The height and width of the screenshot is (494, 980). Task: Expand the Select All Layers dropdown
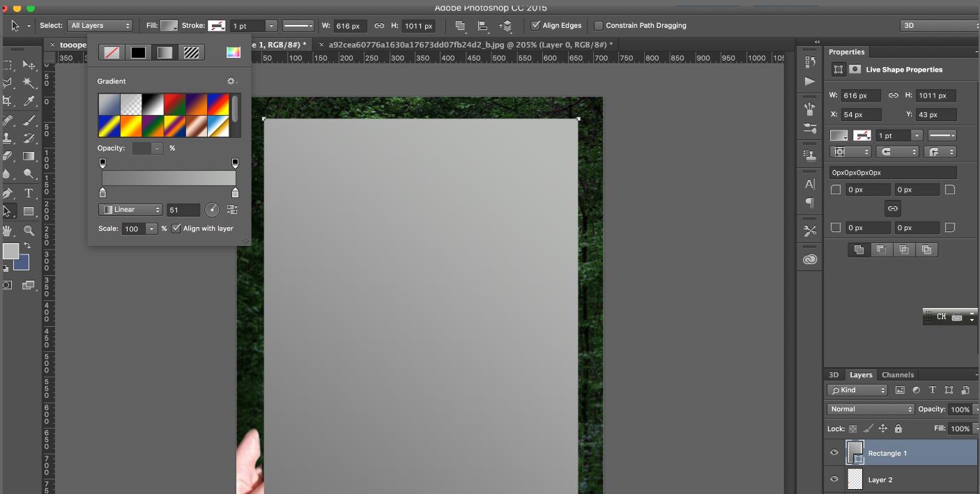click(100, 26)
